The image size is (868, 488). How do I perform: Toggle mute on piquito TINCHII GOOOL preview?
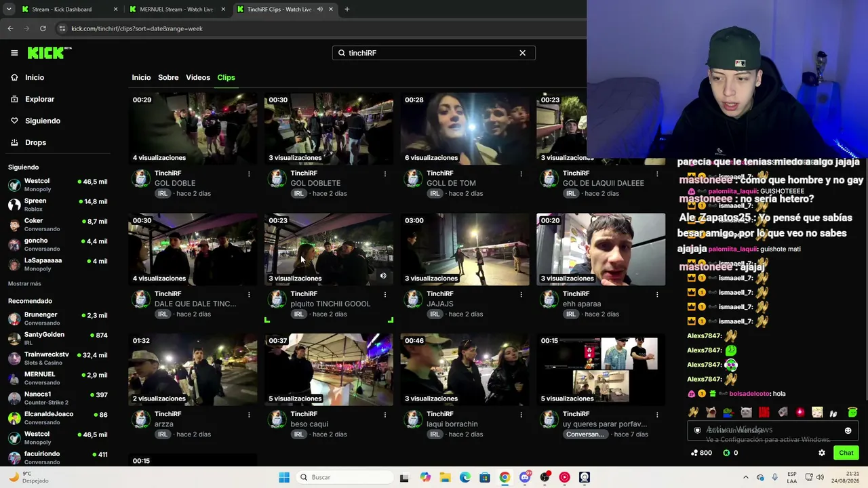383,276
